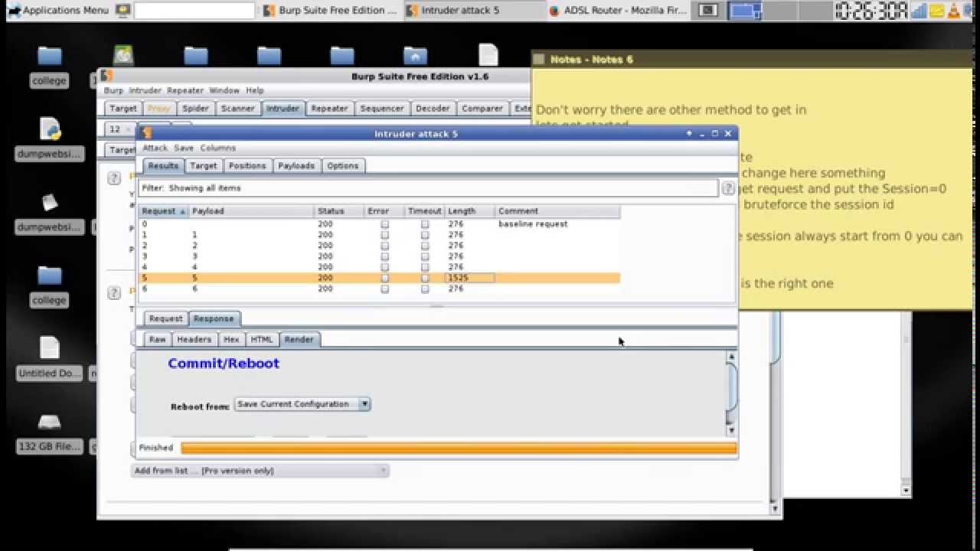Toggle Error checkbox for request 1
This screenshot has width=980, height=551.
click(384, 235)
